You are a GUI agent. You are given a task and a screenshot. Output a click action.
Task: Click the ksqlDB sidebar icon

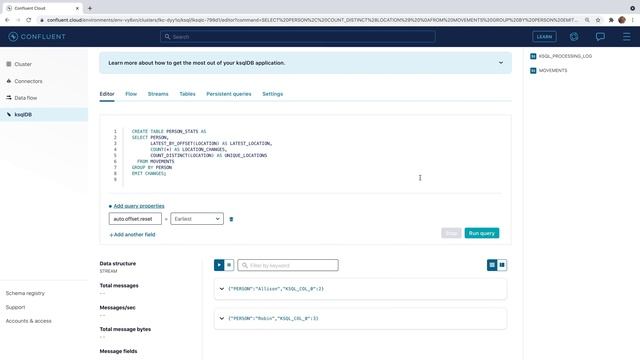click(9, 114)
